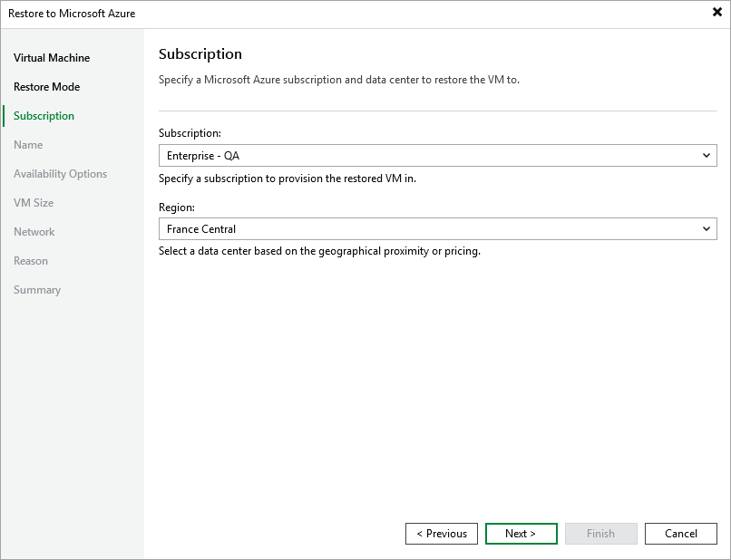Image resolution: width=731 pixels, height=560 pixels.
Task: Click the Enterprise - QA subscription field
Action: point(438,156)
